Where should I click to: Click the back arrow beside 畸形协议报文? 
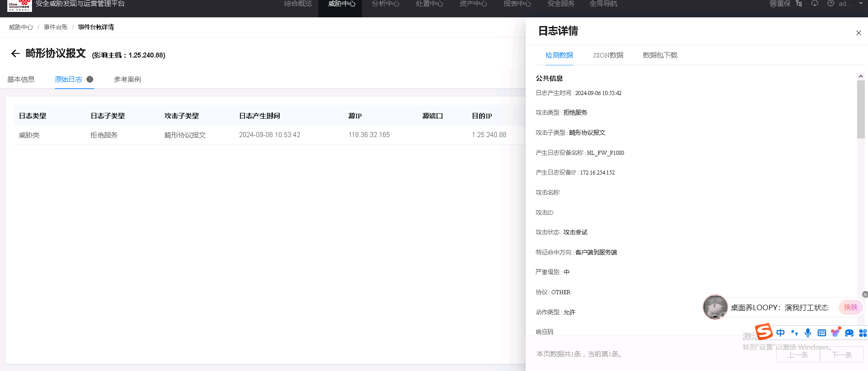point(15,53)
